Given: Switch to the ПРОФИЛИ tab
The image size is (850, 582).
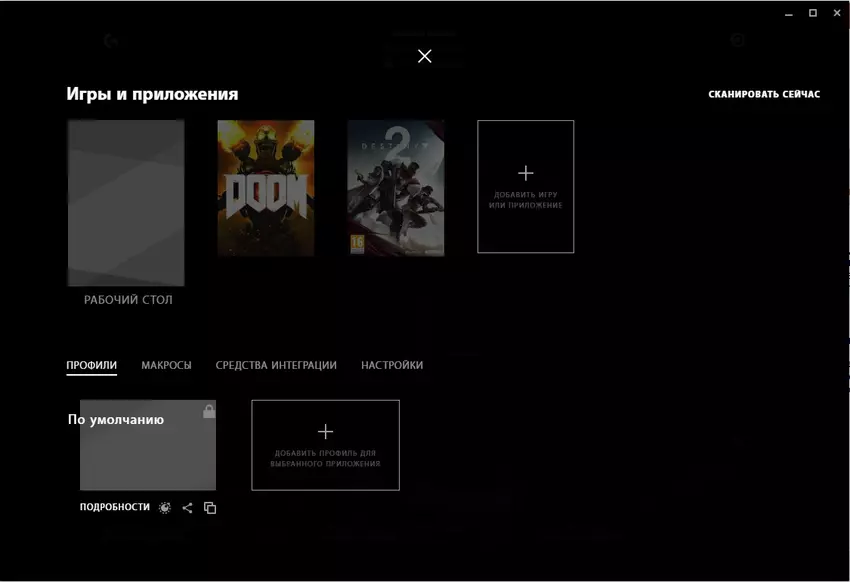Looking at the screenshot, I should click(91, 365).
